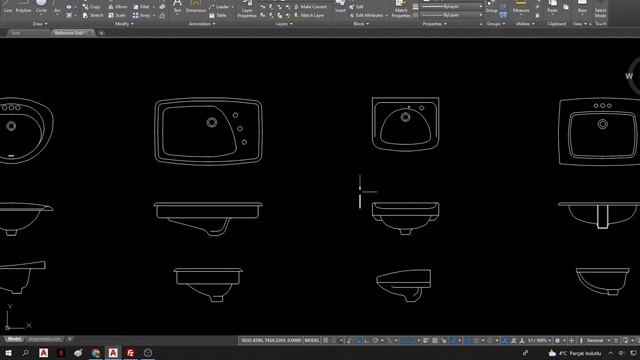Image resolution: width=640 pixels, height=360 pixels.
Task: Select the Line draw tool
Action: pyautogui.click(x=8, y=7)
